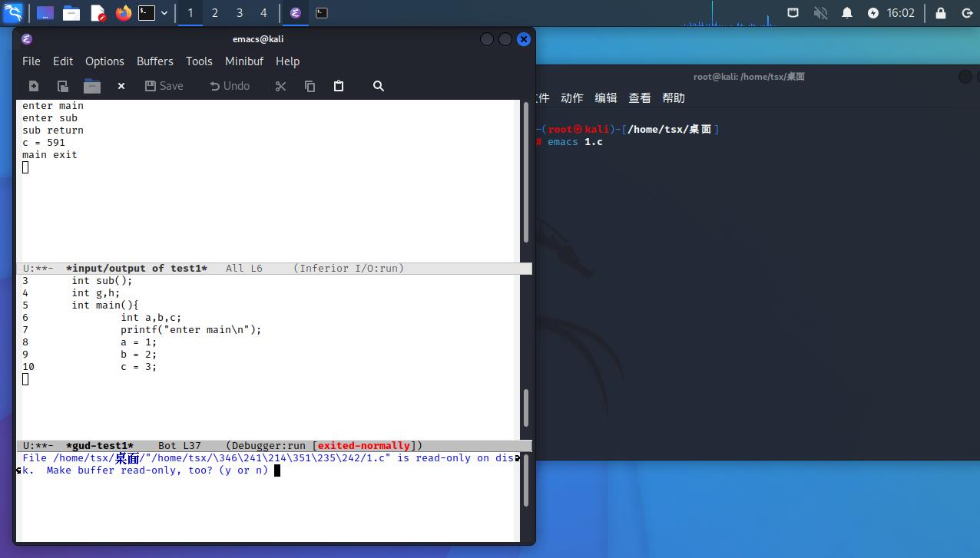980x558 pixels.
Task: Click the Emacs open file toolbar icon
Action: pyautogui.click(x=63, y=86)
